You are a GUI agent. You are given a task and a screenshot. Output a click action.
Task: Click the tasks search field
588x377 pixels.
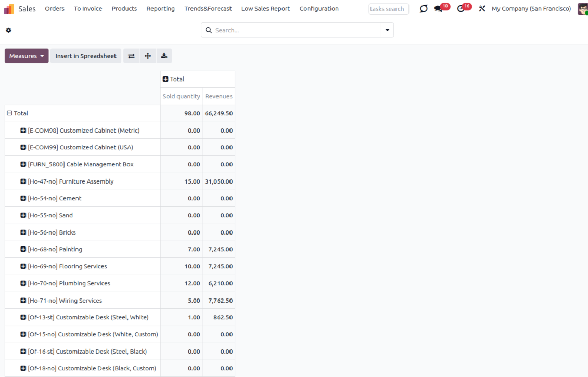pyautogui.click(x=388, y=8)
